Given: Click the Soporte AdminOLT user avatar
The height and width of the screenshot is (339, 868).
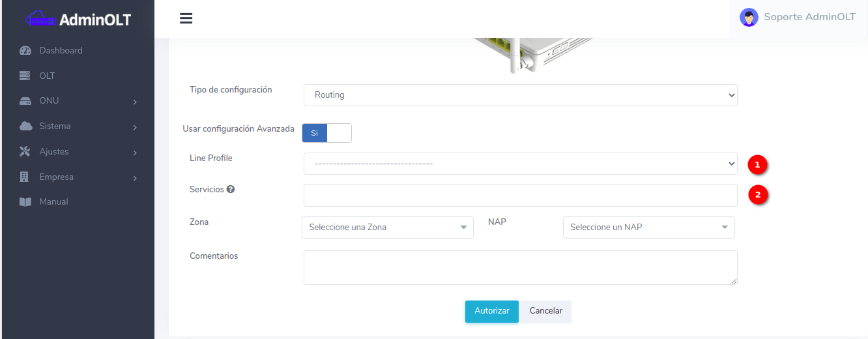Looking at the screenshot, I should [x=749, y=18].
